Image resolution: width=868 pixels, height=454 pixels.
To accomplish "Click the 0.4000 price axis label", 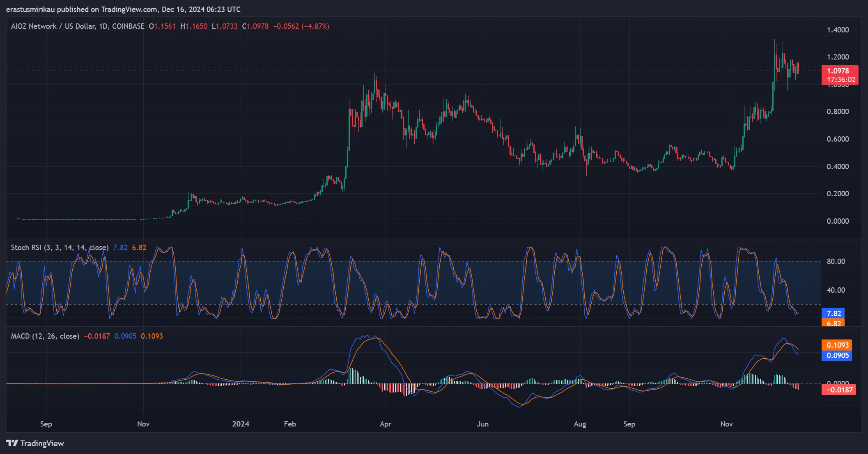I will pyautogui.click(x=838, y=166).
